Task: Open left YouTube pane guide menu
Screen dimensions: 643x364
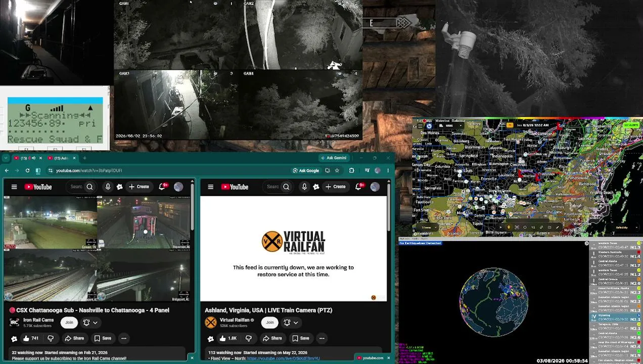Action: coord(14,187)
